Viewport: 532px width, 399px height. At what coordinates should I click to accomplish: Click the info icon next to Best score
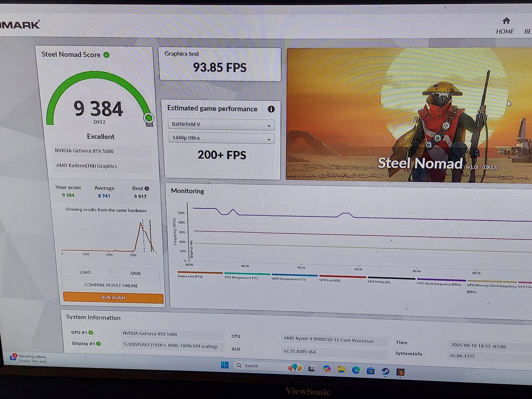[147, 189]
